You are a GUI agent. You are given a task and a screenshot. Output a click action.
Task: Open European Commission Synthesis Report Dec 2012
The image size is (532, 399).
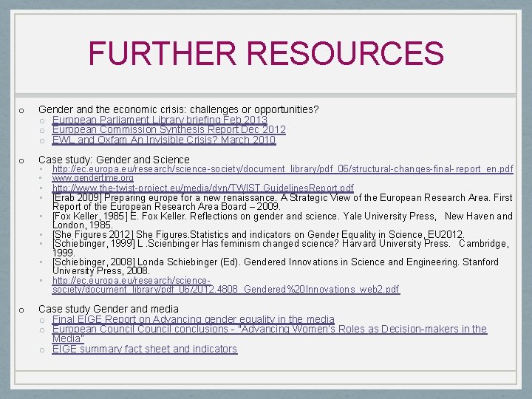coord(169,129)
